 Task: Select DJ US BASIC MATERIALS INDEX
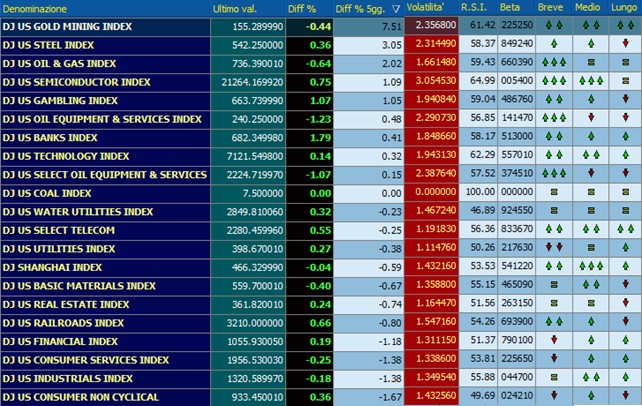(x=79, y=286)
